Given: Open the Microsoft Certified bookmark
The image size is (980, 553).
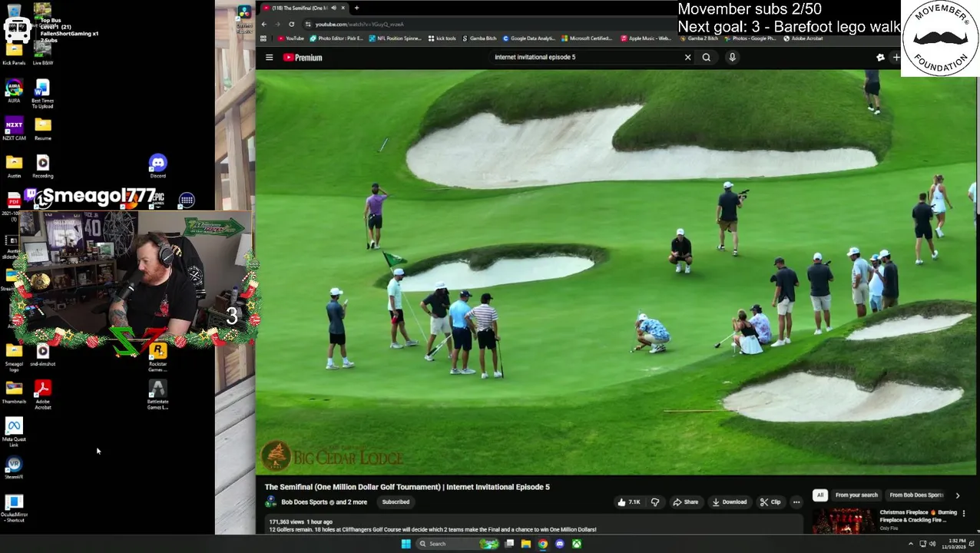Looking at the screenshot, I should click(587, 38).
